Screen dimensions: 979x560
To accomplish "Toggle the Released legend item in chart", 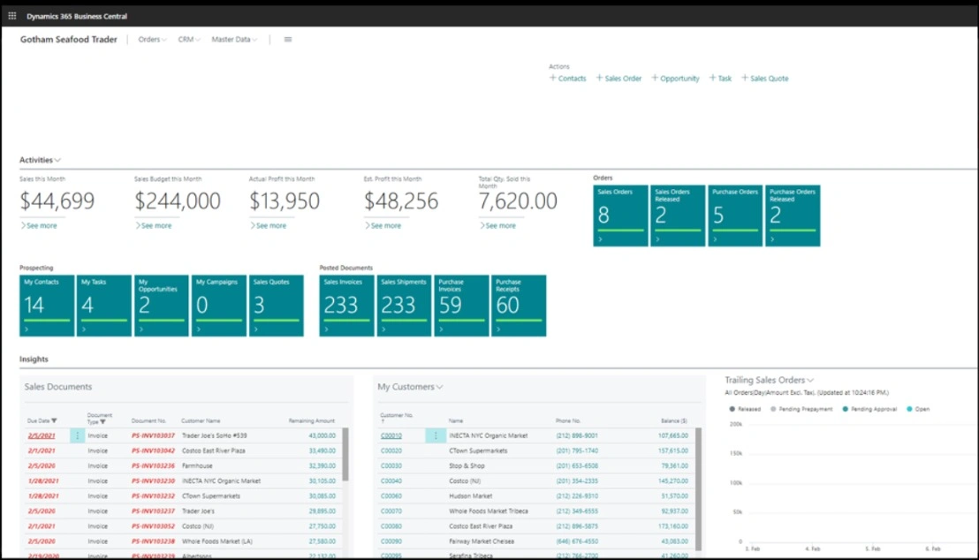I will pos(745,409).
